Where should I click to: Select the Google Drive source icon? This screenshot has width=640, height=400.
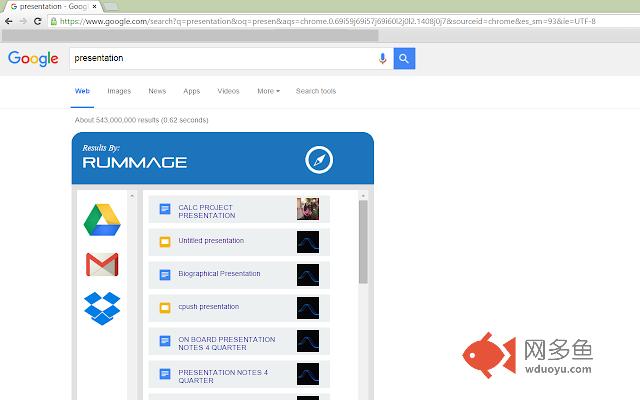[102, 220]
